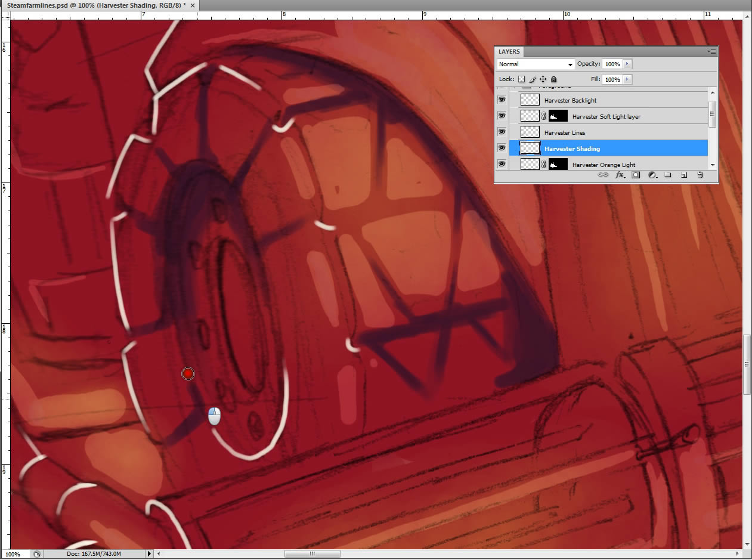The image size is (752, 560).
Task: Click the canvas scroll left arrow
Action: tap(159, 554)
